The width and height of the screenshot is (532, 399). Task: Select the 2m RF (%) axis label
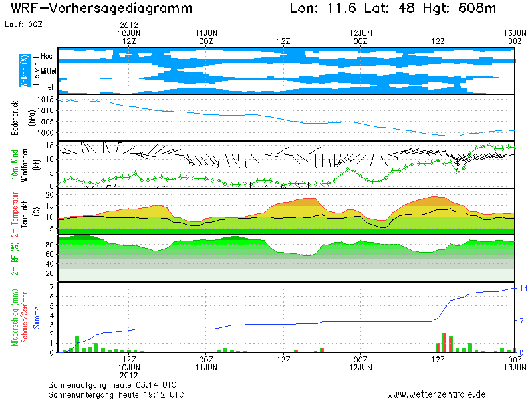tap(15, 259)
